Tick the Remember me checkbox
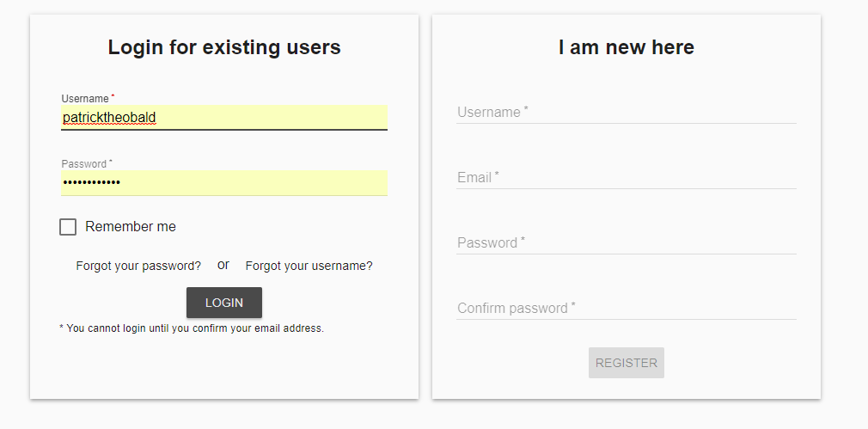Screen dimensions: 868x429 (68, 227)
